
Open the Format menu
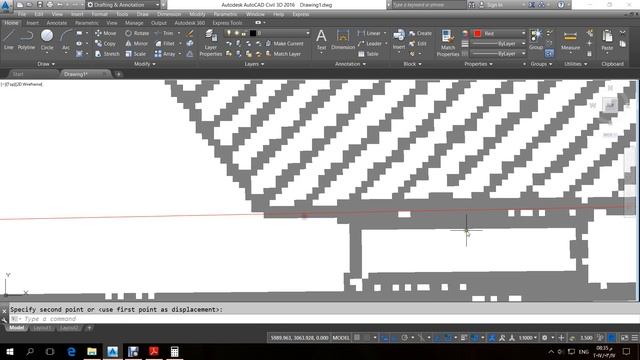(x=99, y=14)
